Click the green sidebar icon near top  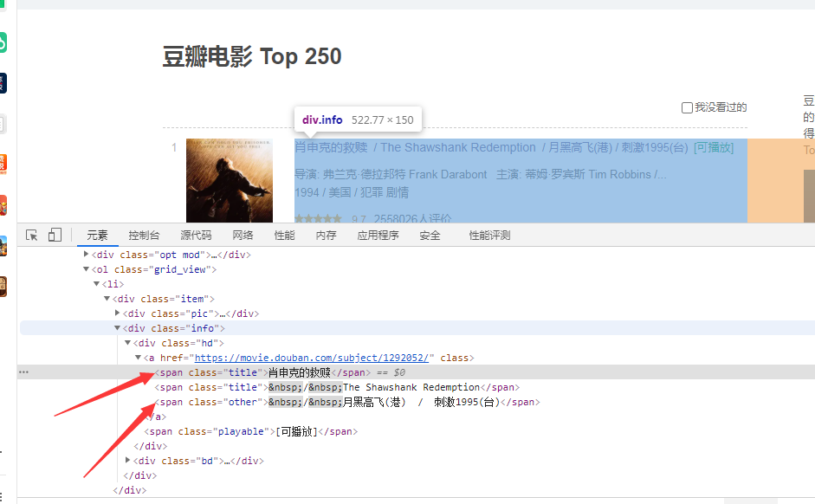click(3, 42)
